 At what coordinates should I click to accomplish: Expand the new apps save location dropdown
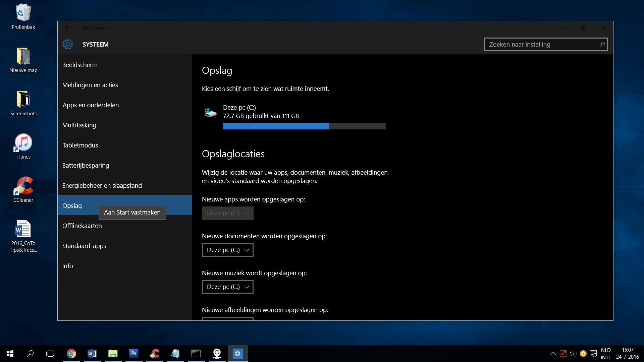coord(227,213)
